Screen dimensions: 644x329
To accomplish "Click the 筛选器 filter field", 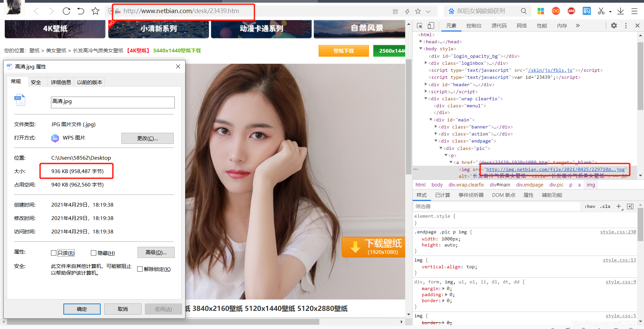I will pos(496,206).
